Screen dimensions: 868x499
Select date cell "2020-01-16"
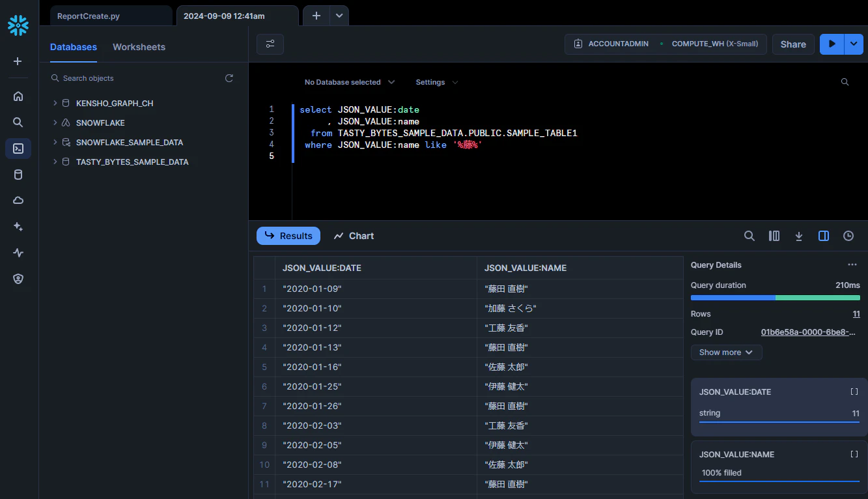pos(376,367)
